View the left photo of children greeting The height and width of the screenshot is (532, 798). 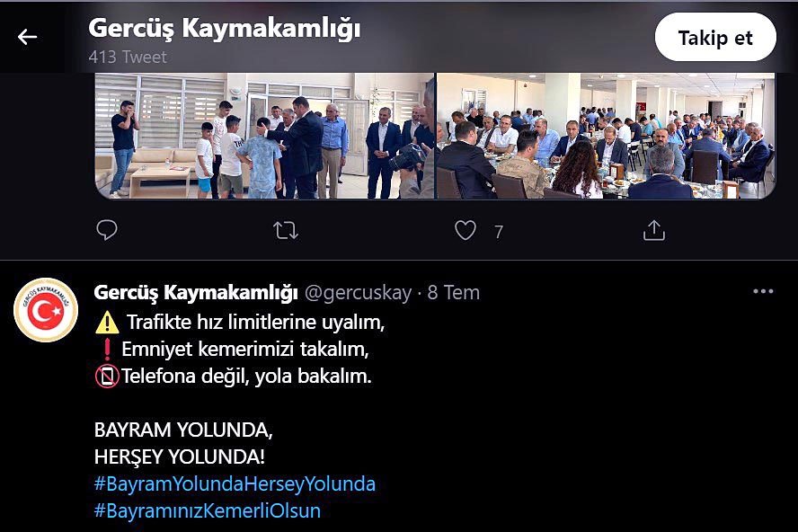tap(264, 136)
